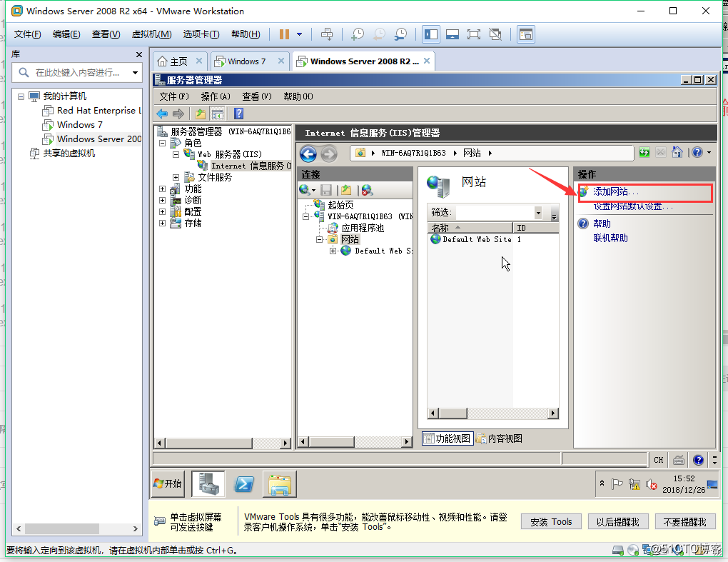728x562 pixels.
Task: Click the console view toolbar icon
Action: (x=525, y=34)
